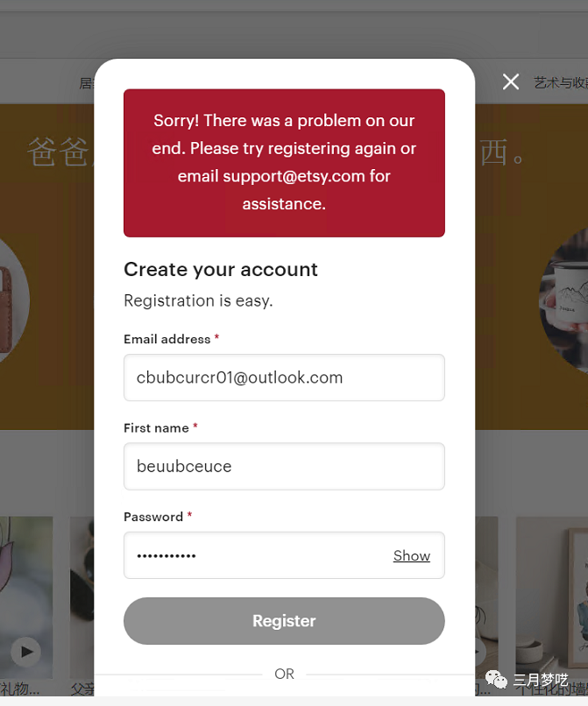Focus the Email address input field
588x706 pixels.
click(x=284, y=378)
